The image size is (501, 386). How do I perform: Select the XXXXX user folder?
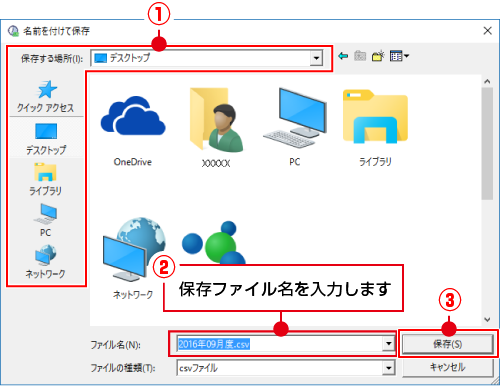(216, 127)
